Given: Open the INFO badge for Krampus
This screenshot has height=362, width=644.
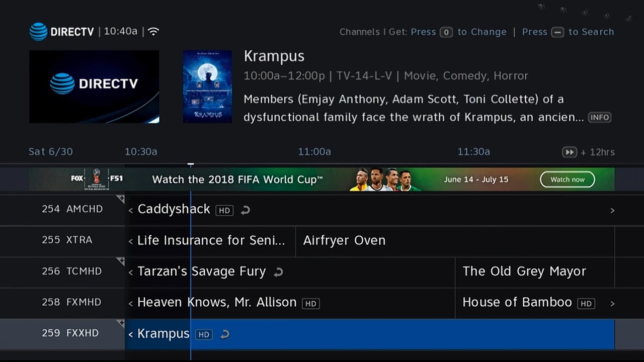Looking at the screenshot, I should [600, 117].
